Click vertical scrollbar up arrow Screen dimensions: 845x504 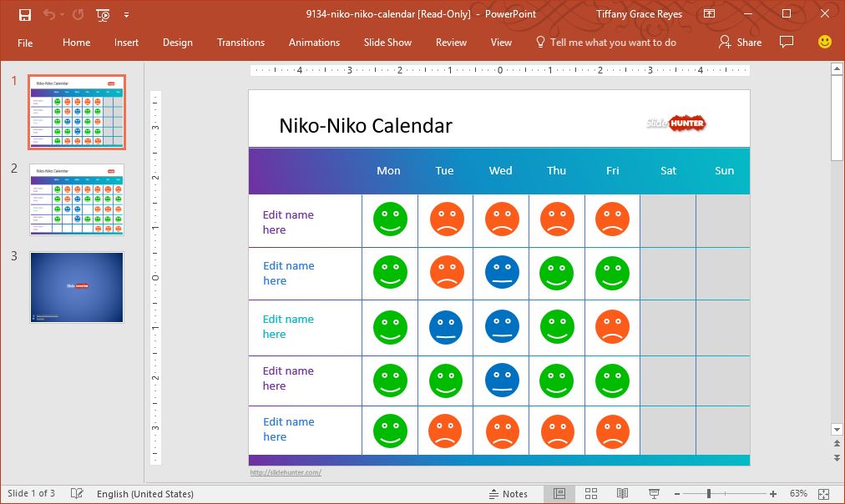pos(837,68)
